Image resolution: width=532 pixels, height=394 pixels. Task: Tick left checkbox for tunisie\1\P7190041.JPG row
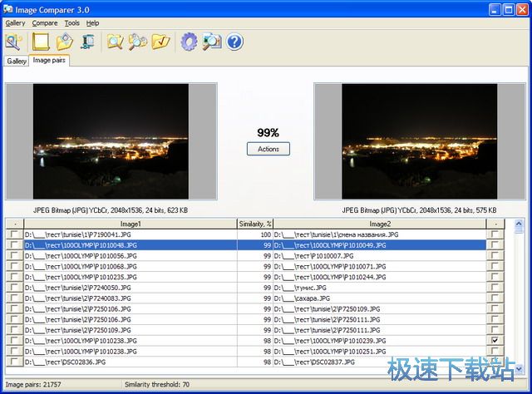tap(13, 235)
